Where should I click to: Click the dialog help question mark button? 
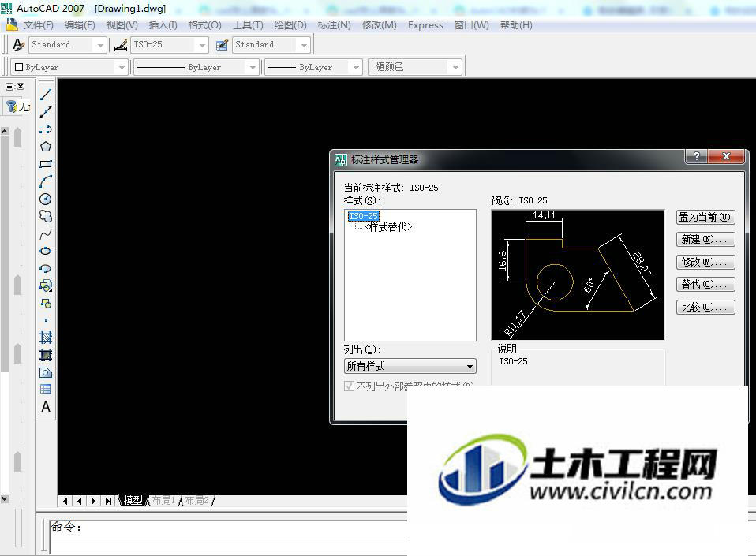tap(697, 156)
